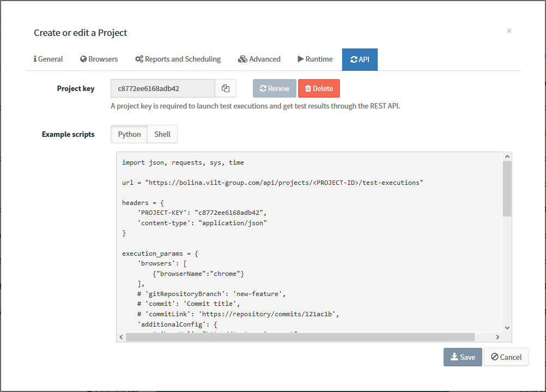Save the project settings
Viewport: 546px width, 392px height.
tap(463, 357)
